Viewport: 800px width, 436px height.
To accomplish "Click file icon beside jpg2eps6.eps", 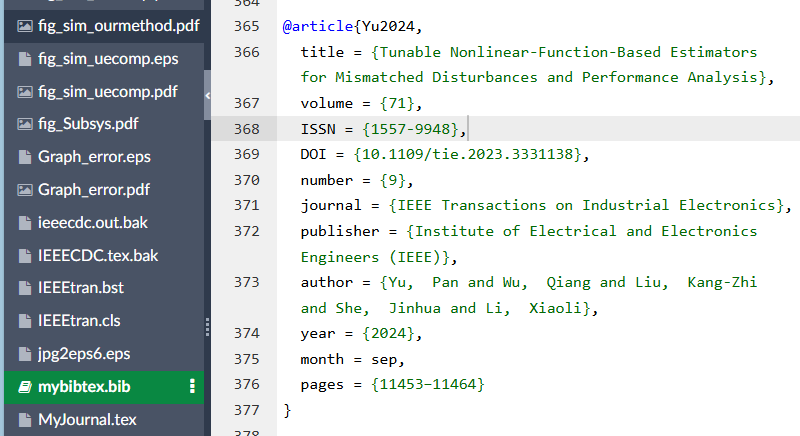I will [25, 354].
